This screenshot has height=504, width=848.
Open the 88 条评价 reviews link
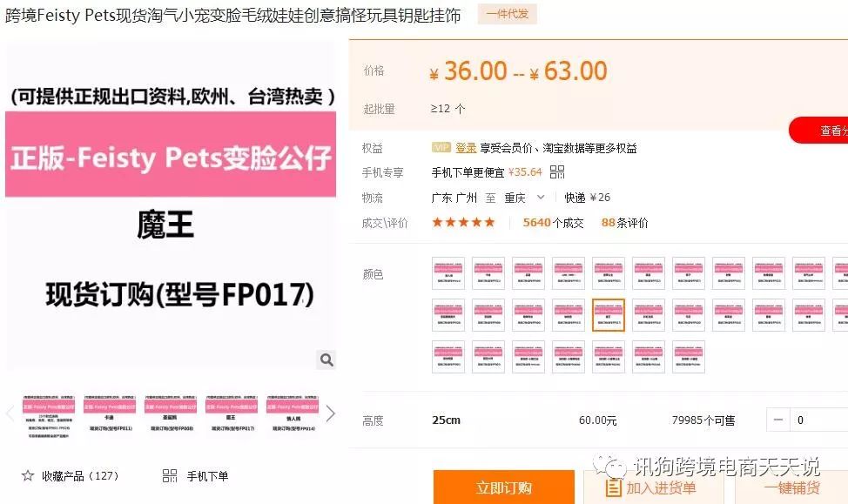coord(624,223)
